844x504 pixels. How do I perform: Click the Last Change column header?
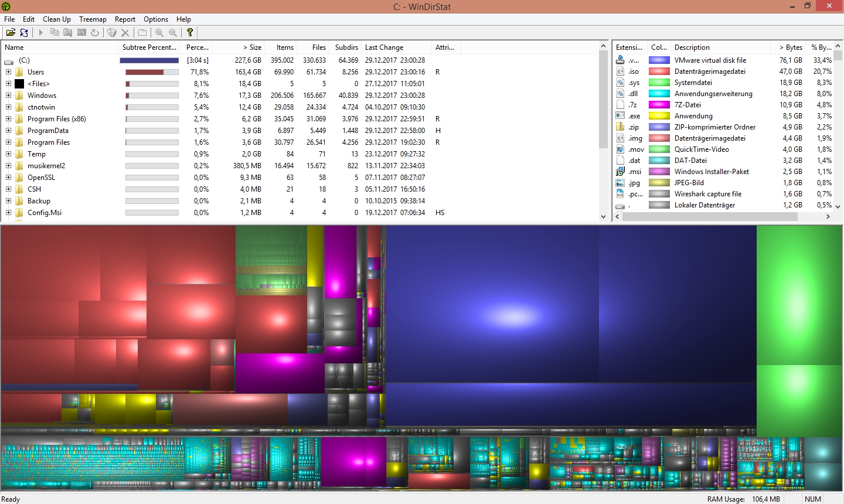384,47
